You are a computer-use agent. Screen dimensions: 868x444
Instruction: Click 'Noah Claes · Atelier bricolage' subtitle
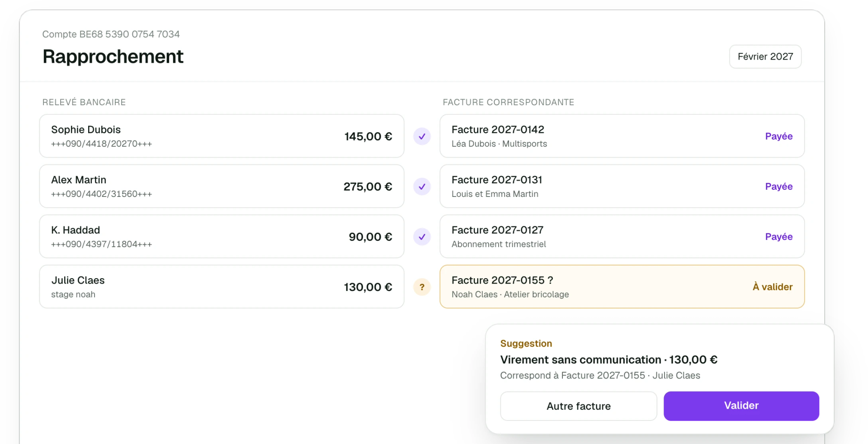[x=510, y=294]
